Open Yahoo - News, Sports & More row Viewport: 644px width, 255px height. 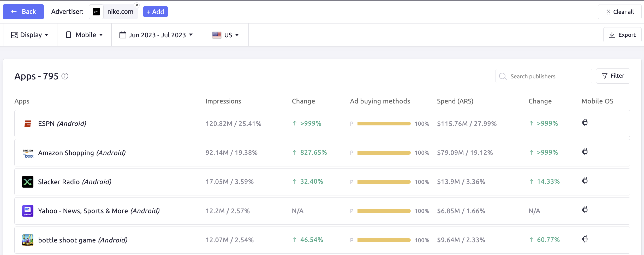(x=322, y=211)
